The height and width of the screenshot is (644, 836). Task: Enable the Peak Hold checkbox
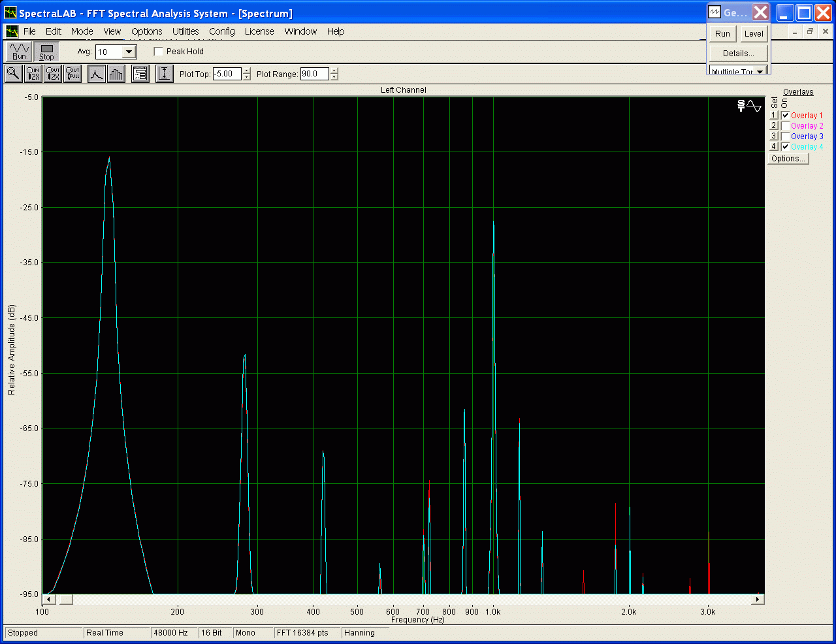point(158,52)
